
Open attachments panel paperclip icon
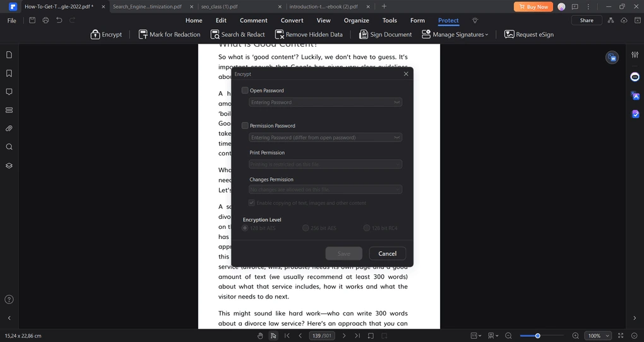(x=9, y=129)
